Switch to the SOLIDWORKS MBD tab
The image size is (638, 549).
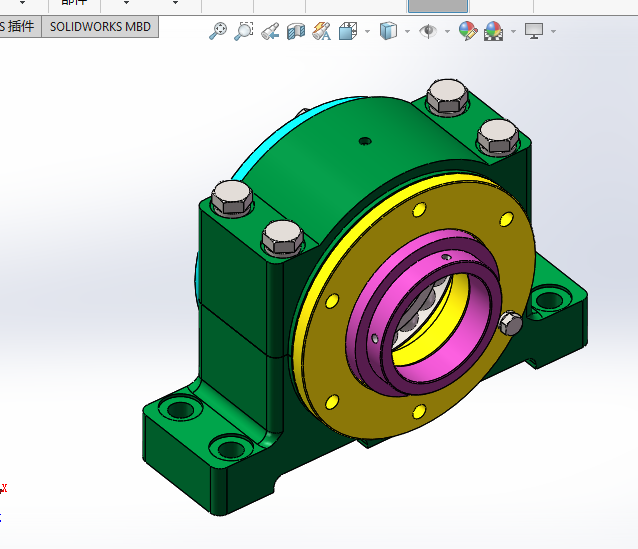(x=100, y=27)
